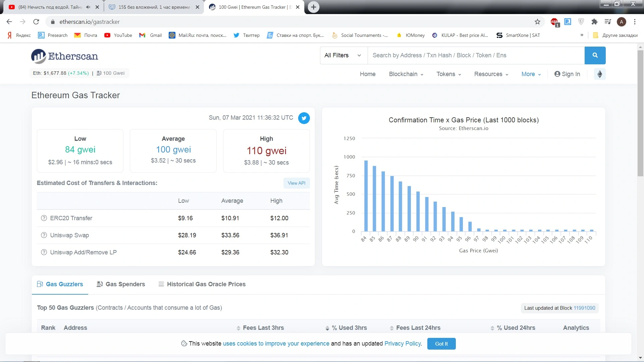Accept cookies with the Got It button
Screen dimensions: 644x362
tap(441, 344)
